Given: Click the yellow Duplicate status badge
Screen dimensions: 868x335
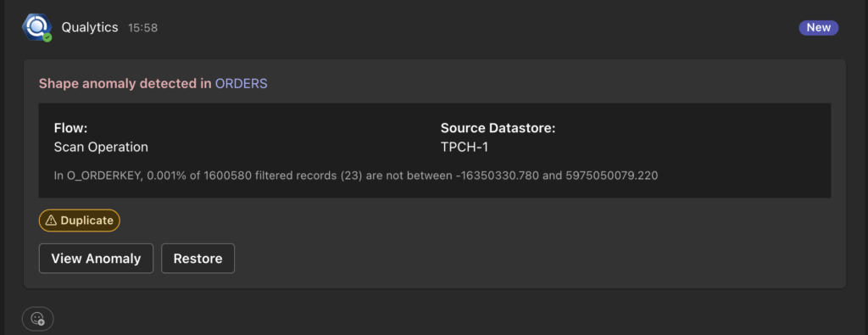Looking at the screenshot, I should click(79, 221).
